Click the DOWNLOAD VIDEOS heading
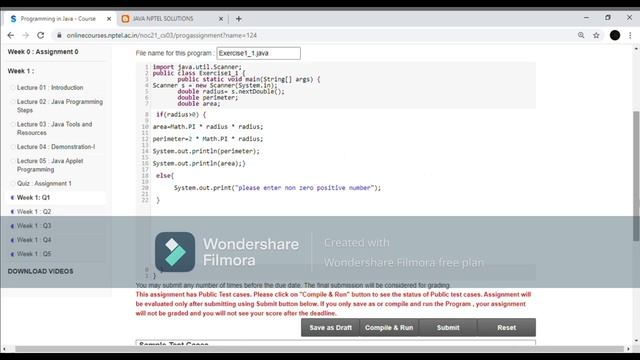This screenshot has height=360, width=640. 40,271
